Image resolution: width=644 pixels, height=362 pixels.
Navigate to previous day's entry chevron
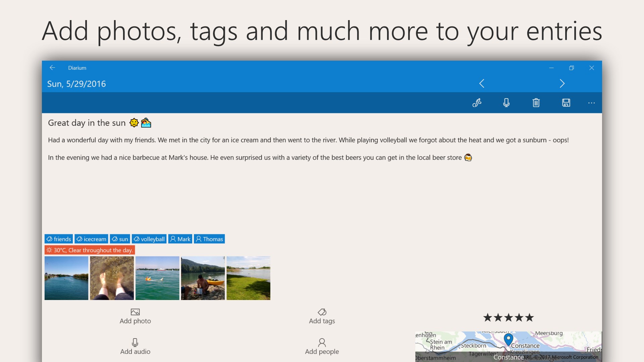click(x=482, y=83)
